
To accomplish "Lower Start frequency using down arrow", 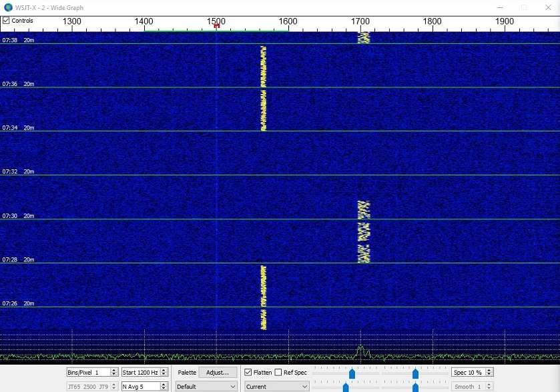I will pos(164,375).
